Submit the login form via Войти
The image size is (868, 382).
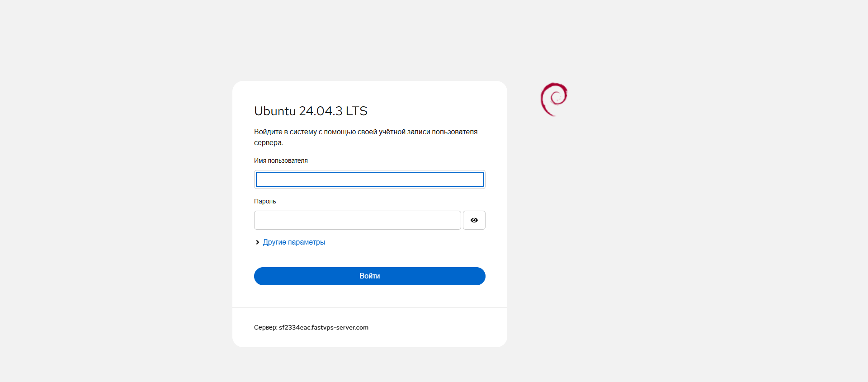369,276
